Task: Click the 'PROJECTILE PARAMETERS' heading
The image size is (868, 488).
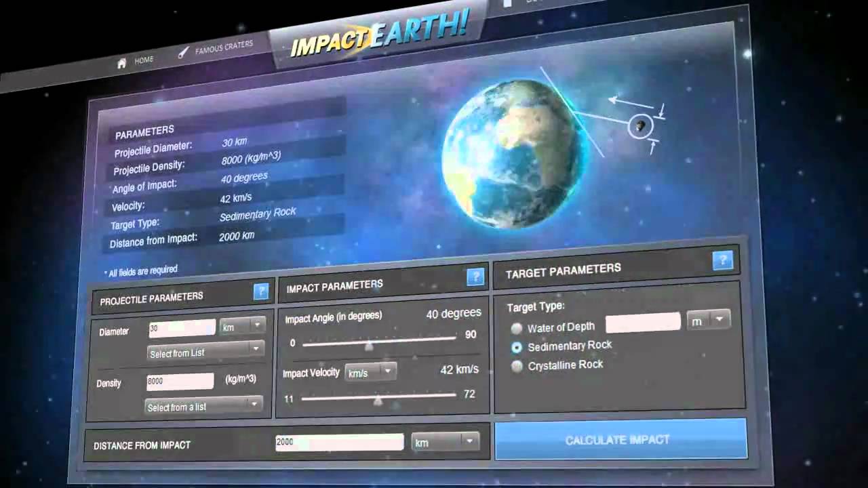Action: point(152,298)
